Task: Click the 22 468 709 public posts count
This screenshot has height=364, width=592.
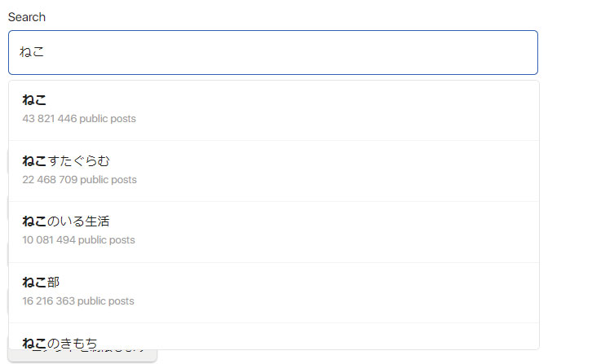Action: 79,179
